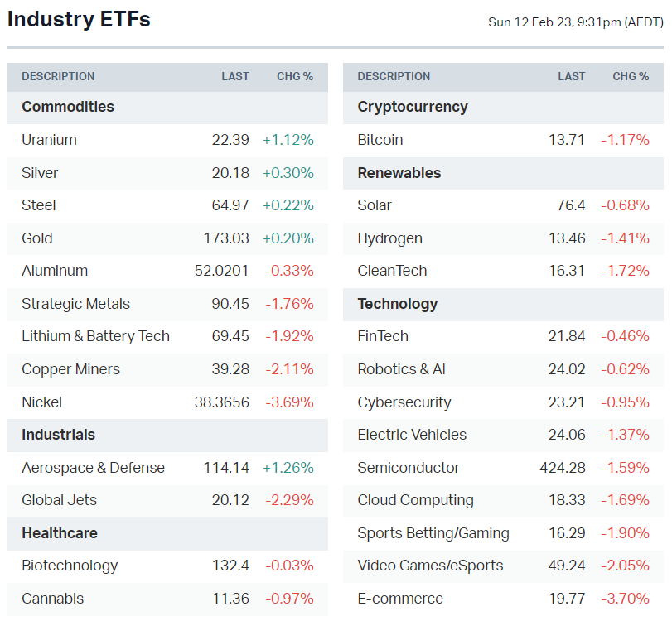Sort by left table's CHG % header

coord(295,76)
